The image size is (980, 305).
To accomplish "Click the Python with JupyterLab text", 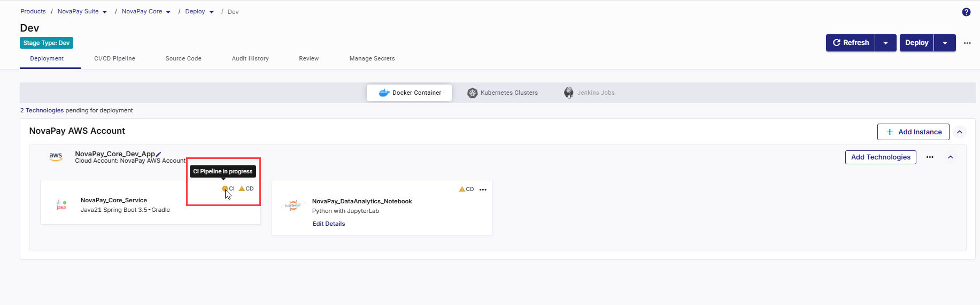I will pyautogui.click(x=345, y=211).
